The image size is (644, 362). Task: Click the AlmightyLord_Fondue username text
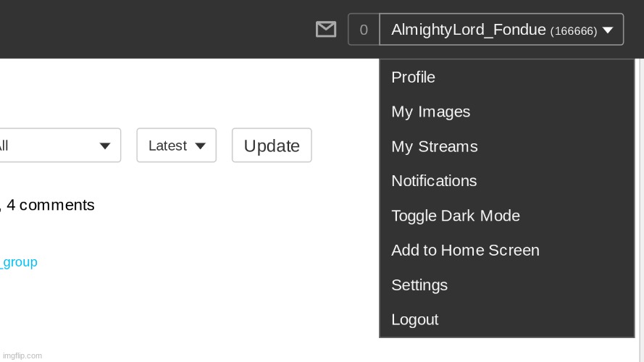pyautogui.click(x=468, y=30)
